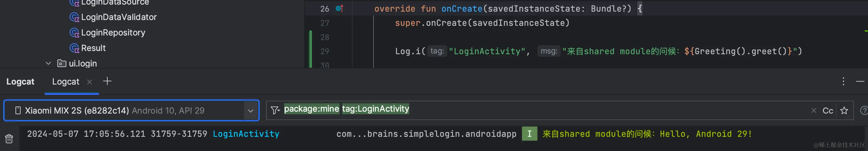The image size is (868, 151).
Task: Close the open Logcat tab
Action: tap(89, 82)
